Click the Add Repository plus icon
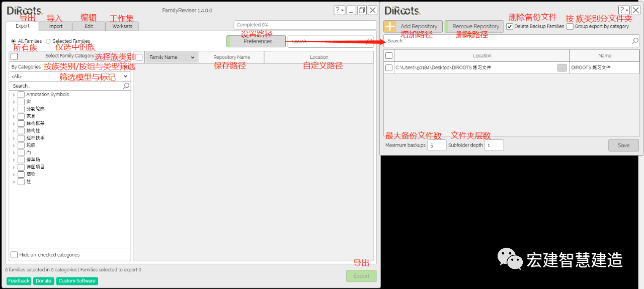644x289 pixels. click(390, 27)
